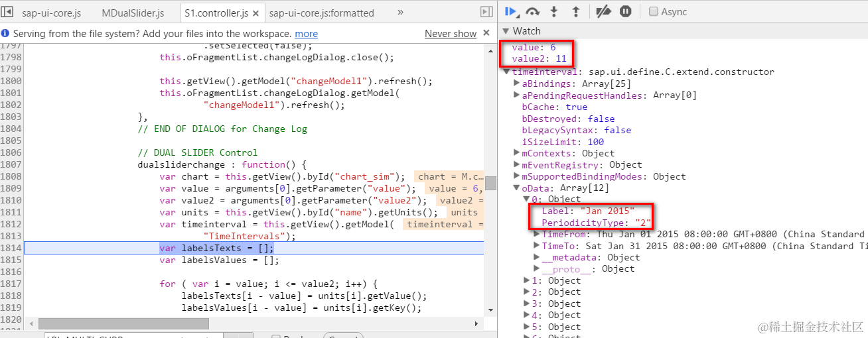Select PeriodicityType "2" property
The image size is (868, 338).
tap(597, 222)
